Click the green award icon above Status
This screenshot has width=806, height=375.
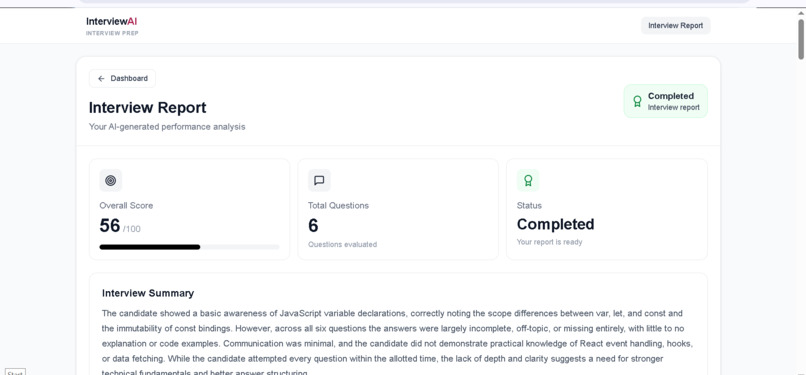tap(528, 180)
